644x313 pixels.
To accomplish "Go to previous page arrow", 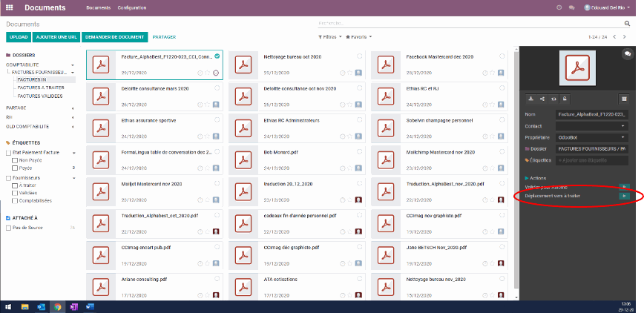I will (x=614, y=37).
